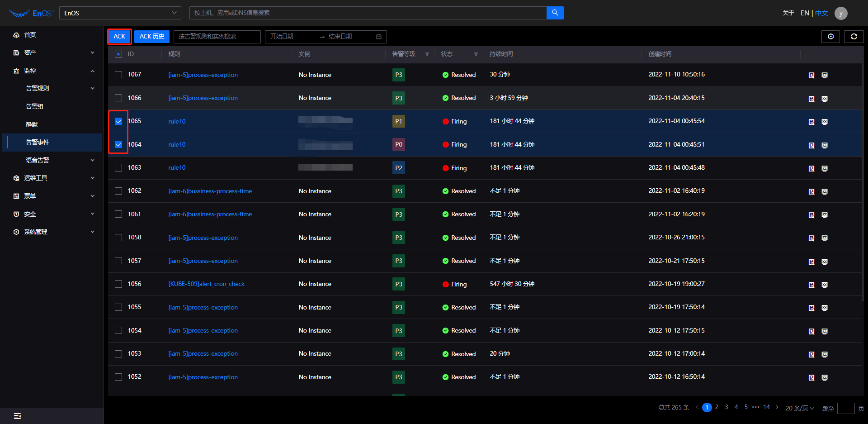Click the last action icon in row 1067
Image resolution: width=868 pixels, height=424 pixels.
pyautogui.click(x=825, y=75)
